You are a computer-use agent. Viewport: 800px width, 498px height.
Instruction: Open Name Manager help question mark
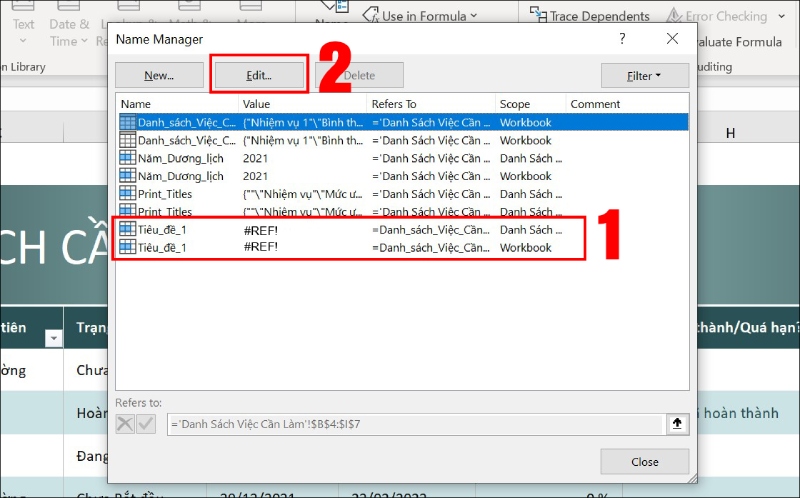tap(622, 39)
